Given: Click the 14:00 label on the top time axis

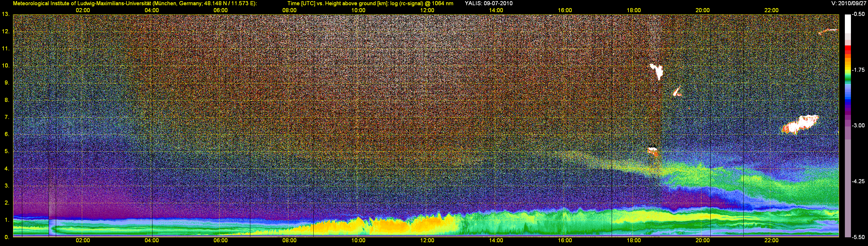Looking at the screenshot, I should [496, 10].
